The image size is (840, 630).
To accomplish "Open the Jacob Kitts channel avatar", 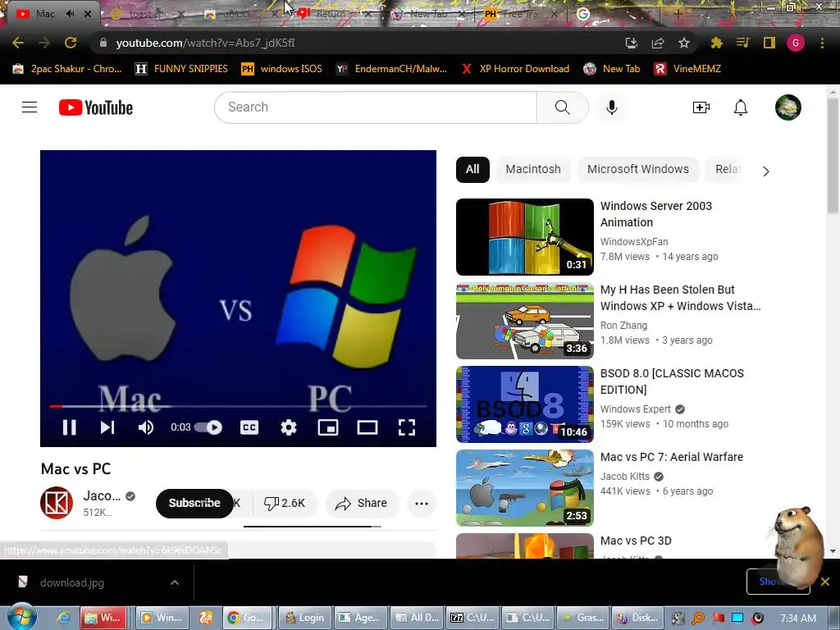I will pyautogui.click(x=57, y=503).
